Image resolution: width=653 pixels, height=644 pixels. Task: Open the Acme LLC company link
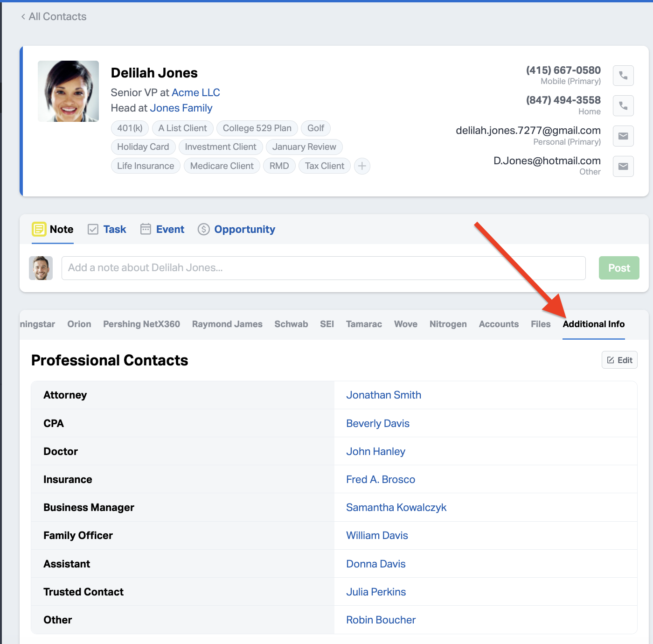(x=196, y=93)
